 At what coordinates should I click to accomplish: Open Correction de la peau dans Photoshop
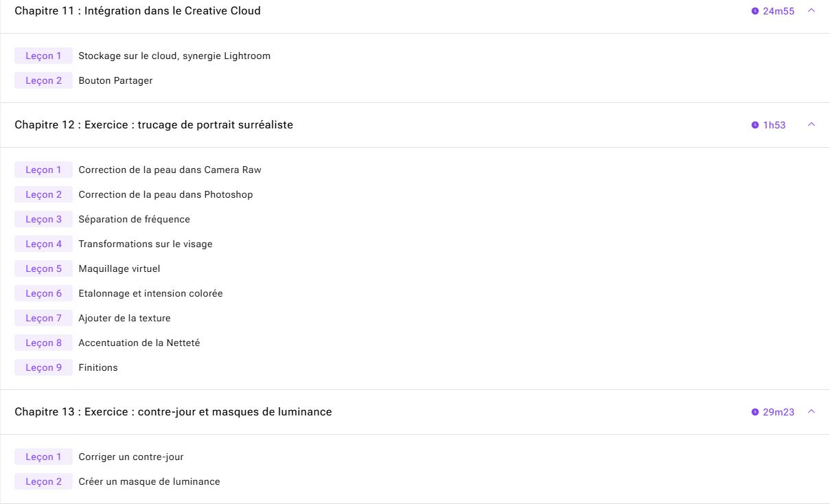165,194
